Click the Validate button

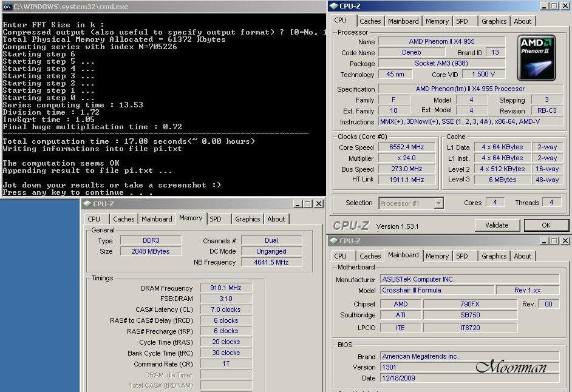[497, 225]
